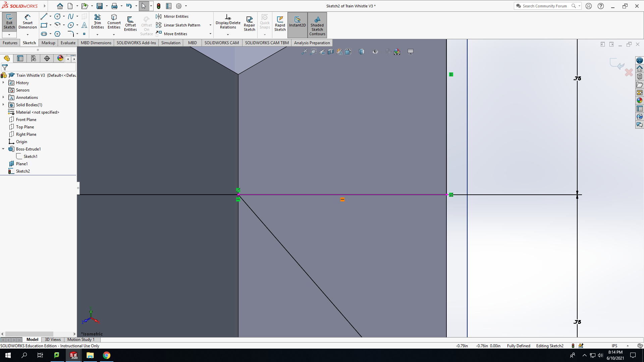The height and width of the screenshot is (362, 644).
Task: Activate the Rapid Sketch tool
Action: pos(280,24)
